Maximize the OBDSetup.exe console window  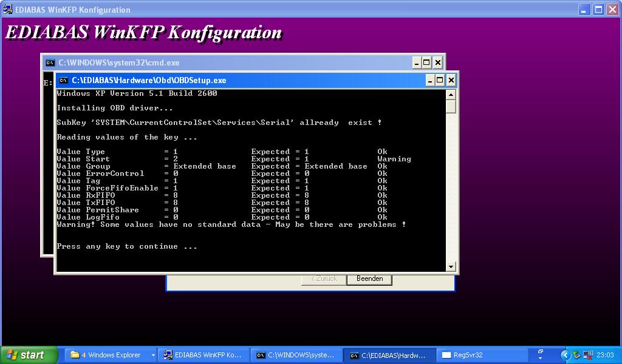coord(440,80)
